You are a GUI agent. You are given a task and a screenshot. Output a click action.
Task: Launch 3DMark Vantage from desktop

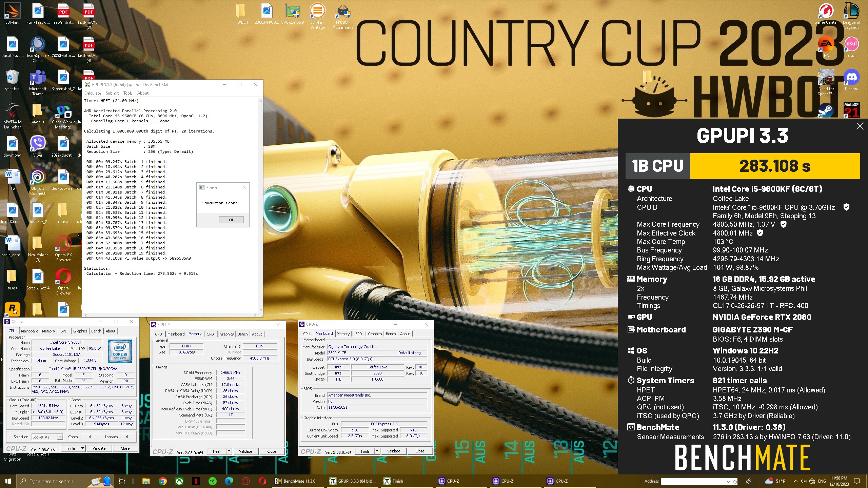pyautogui.click(x=317, y=16)
